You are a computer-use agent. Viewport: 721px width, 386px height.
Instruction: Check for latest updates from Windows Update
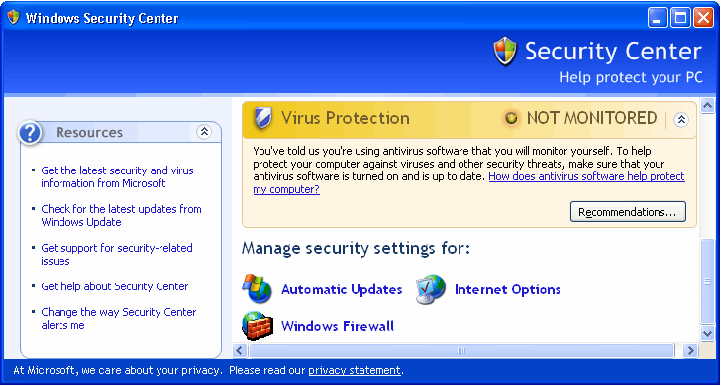click(121, 215)
